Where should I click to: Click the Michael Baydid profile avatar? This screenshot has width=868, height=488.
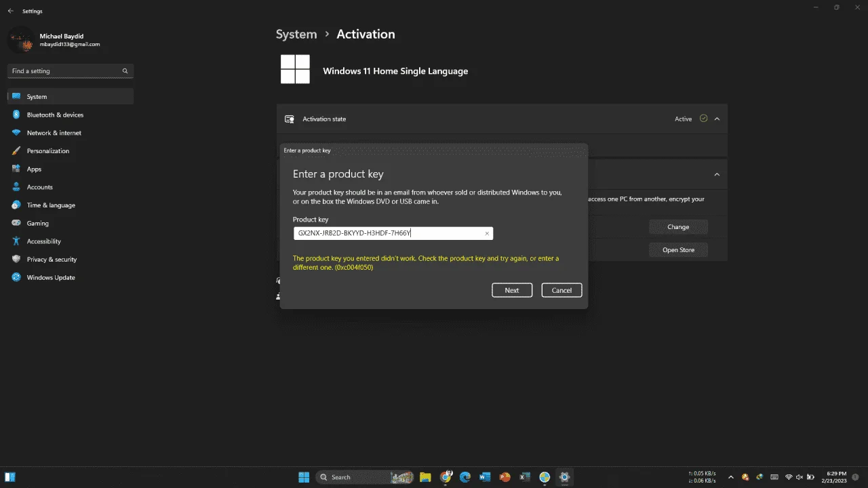(x=21, y=40)
